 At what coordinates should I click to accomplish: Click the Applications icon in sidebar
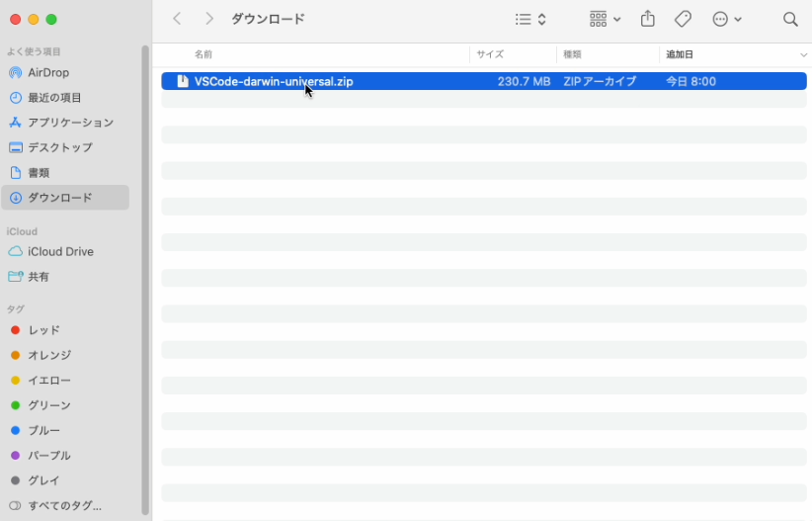(16, 123)
